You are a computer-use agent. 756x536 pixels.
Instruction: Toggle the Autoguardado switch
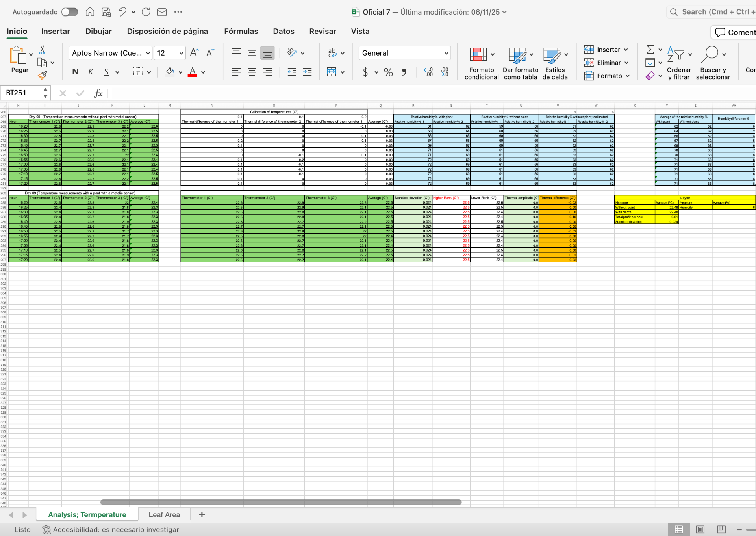[70, 12]
